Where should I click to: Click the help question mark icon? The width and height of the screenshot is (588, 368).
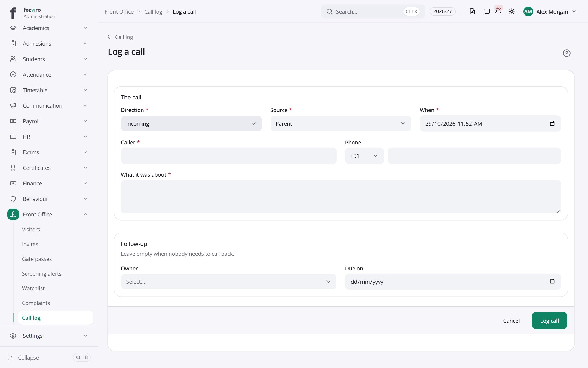point(566,53)
